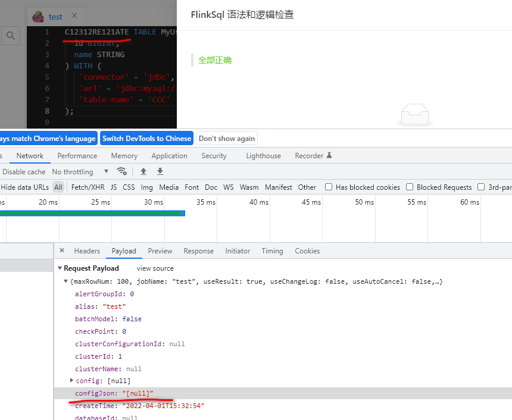The image size is (512, 420).
Task: Open the 'view source' link in Payload
Action: pyautogui.click(x=155, y=268)
